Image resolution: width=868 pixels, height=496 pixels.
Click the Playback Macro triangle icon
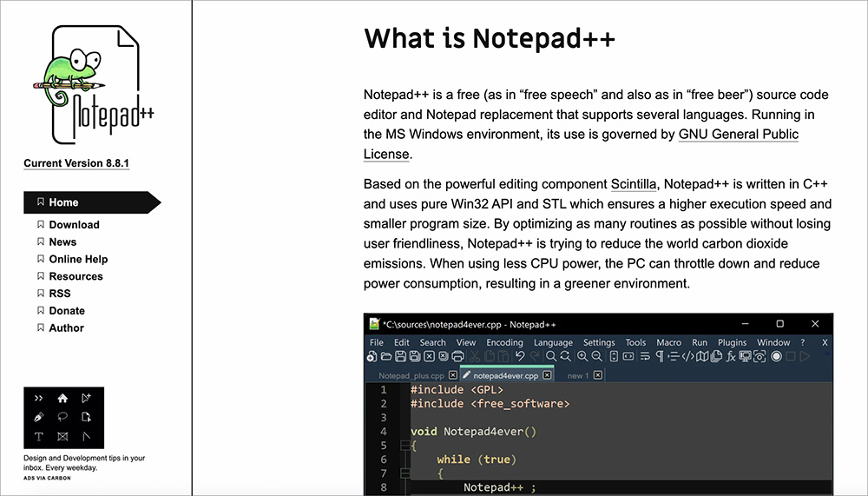pos(806,356)
